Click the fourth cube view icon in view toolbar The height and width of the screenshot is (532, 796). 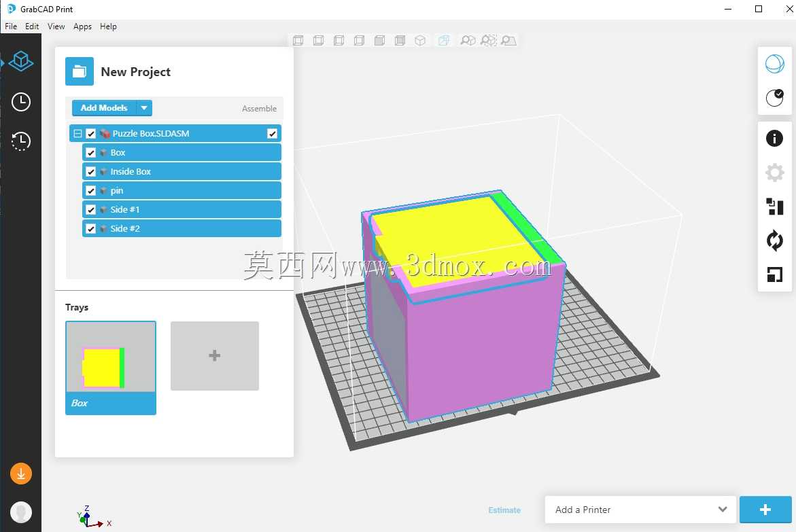click(359, 41)
